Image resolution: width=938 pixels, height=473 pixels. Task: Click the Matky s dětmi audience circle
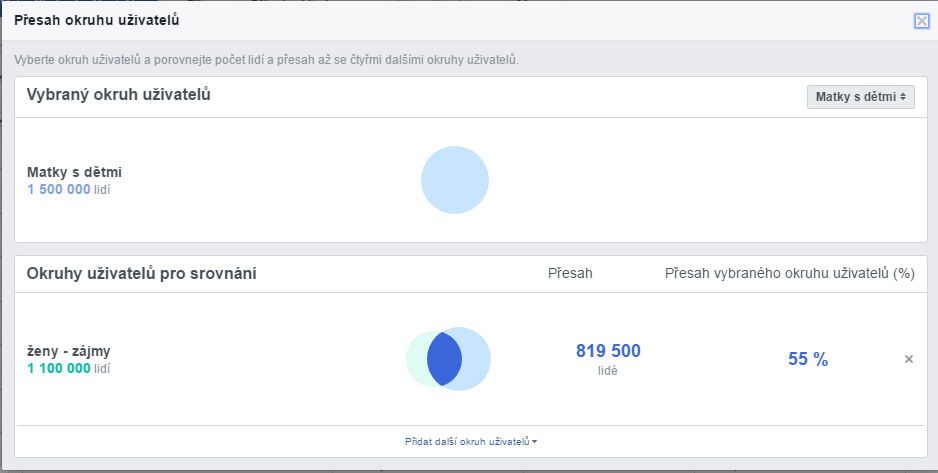(x=455, y=180)
